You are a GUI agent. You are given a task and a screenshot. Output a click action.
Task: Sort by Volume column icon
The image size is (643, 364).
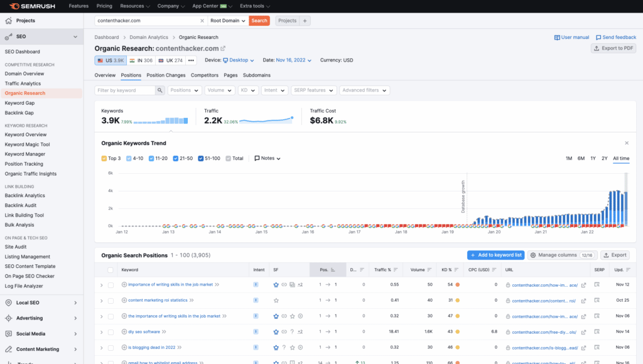tap(430, 270)
